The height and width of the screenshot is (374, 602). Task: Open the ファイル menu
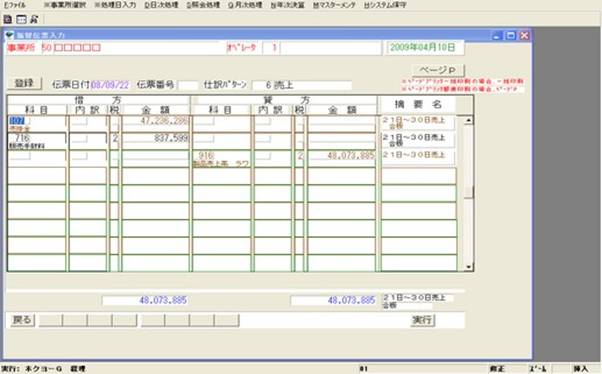point(15,5)
